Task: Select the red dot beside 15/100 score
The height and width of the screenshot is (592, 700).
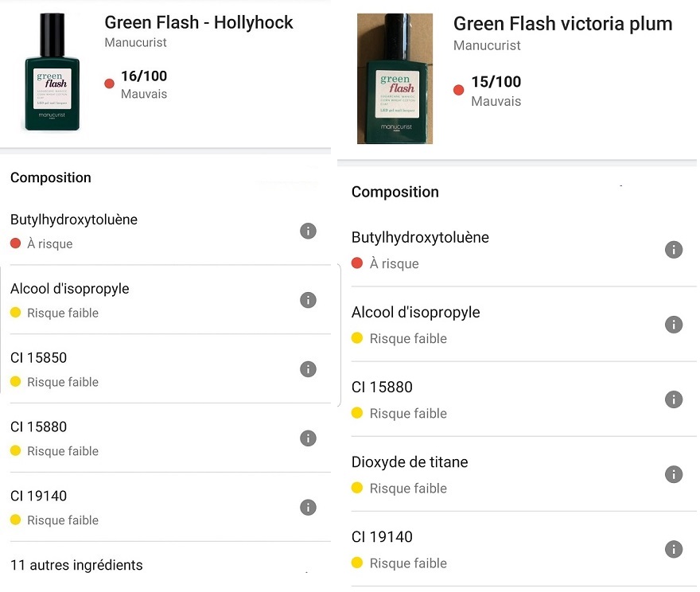Action: (x=459, y=90)
